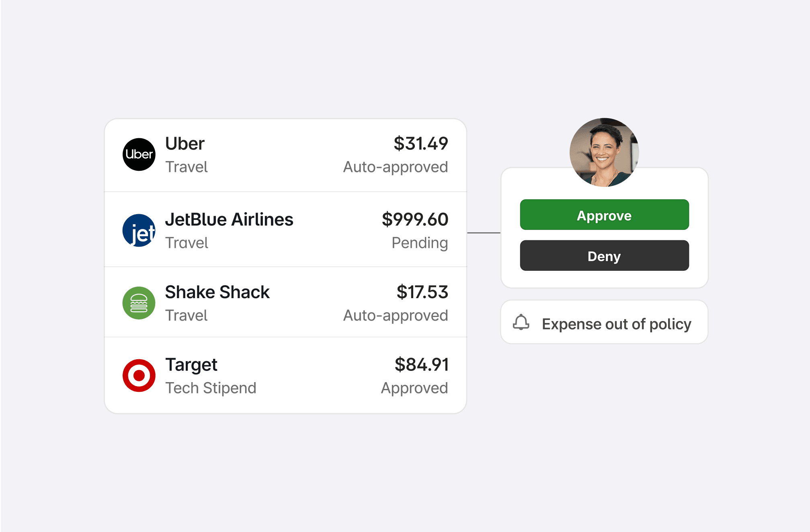Click the notification bell icon
The height and width of the screenshot is (532, 810).
pos(522,323)
